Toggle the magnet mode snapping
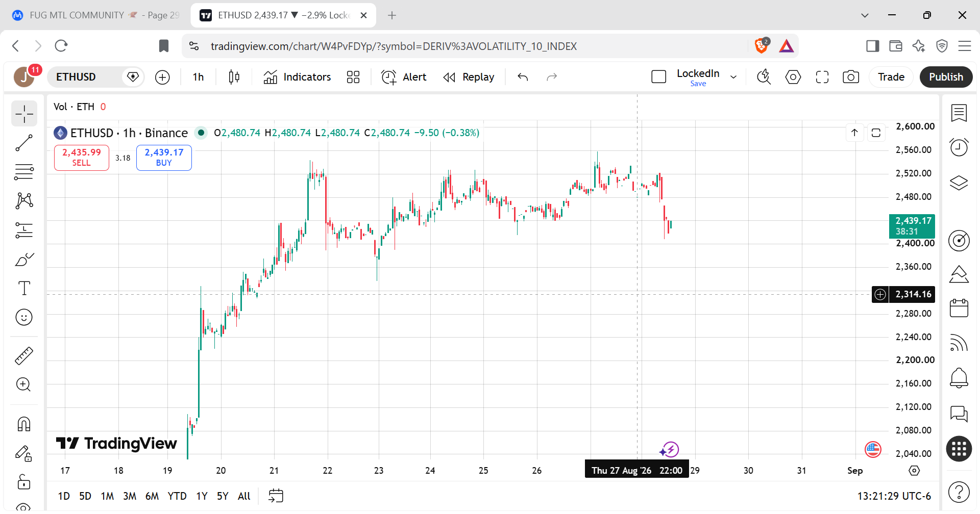This screenshot has height=514, width=980. (24, 424)
